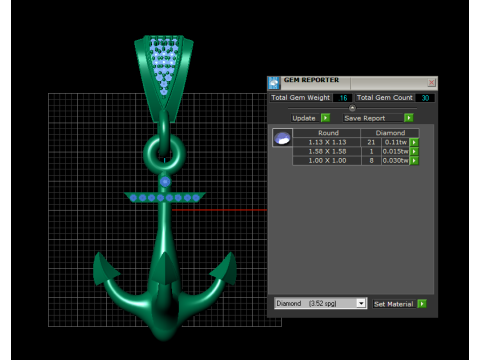The height and width of the screenshot is (360, 480).
Task: Close the Gem Reporter panel
Action: (431, 82)
